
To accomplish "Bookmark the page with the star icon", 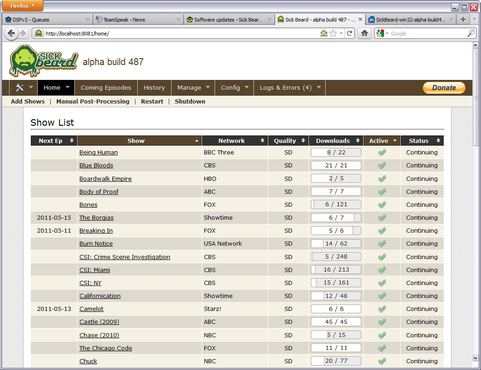I will click(333, 33).
